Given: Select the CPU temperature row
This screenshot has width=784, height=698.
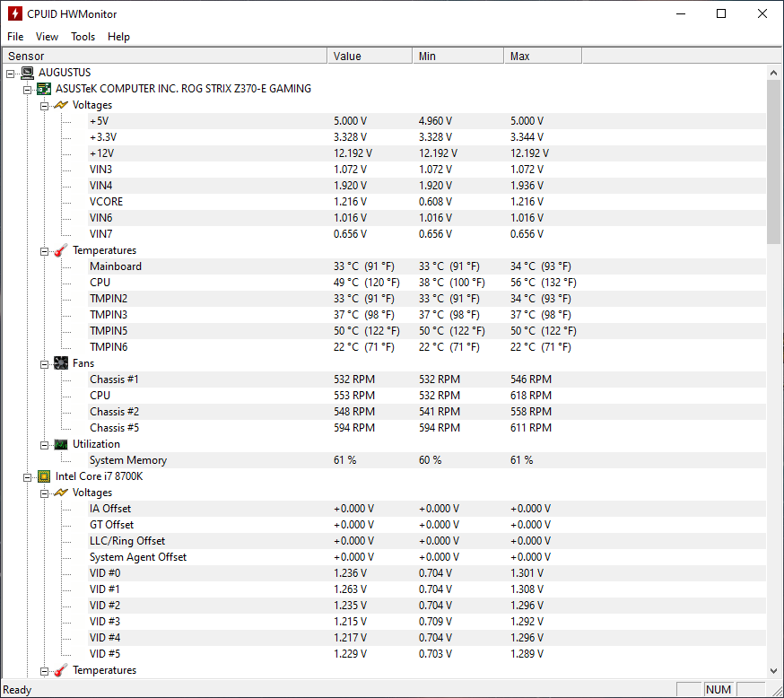Looking at the screenshot, I should pyautogui.click(x=427, y=283).
